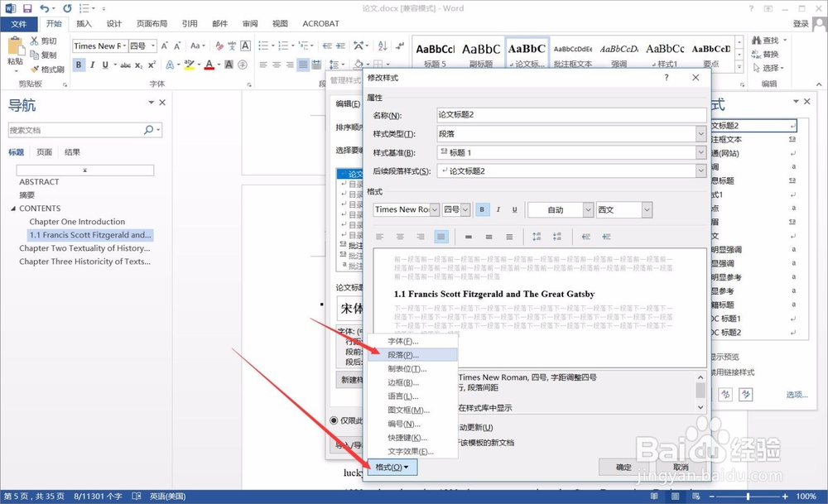The width and height of the screenshot is (828, 504).
Task: Toggle Bold button in Modify Style dialog
Action: coord(482,209)
